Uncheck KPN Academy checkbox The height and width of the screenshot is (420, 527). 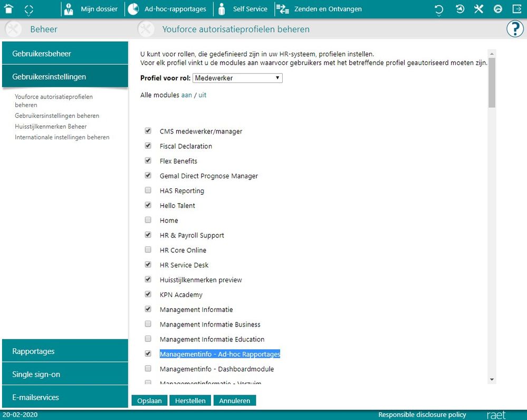point(148,294)
